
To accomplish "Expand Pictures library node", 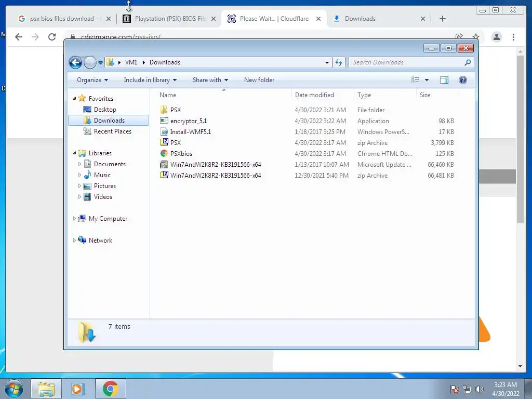I will point(79,186).
